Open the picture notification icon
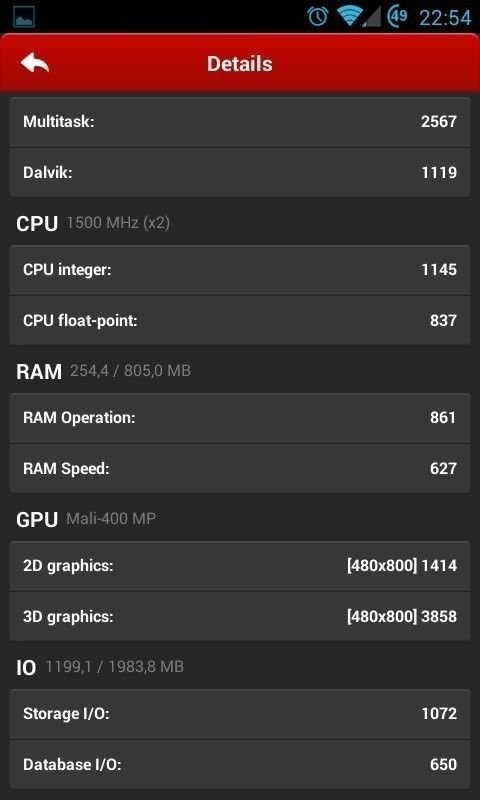 point(23,18)
